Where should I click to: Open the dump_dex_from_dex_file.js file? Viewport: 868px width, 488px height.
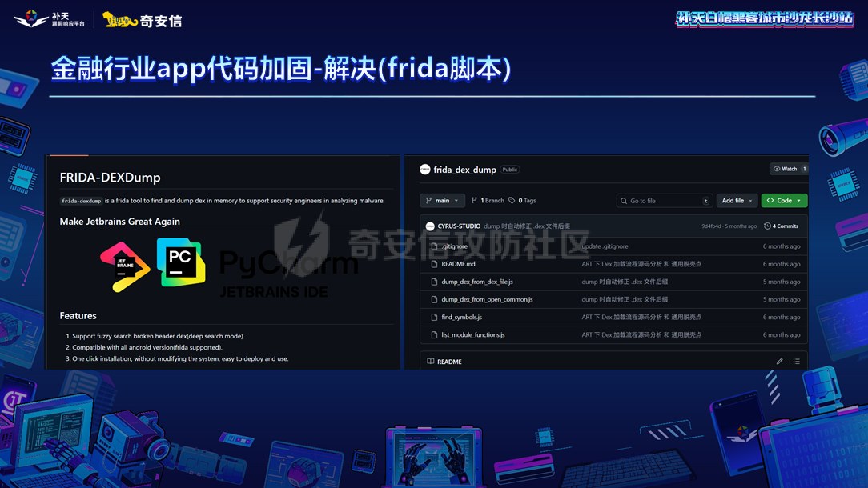478,282
